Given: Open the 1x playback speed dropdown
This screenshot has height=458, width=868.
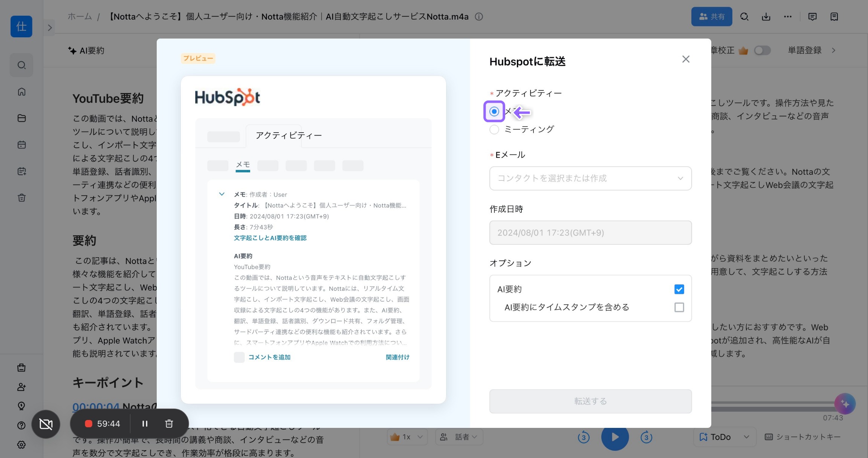Looking at the screenshot, I should [407, 437].
